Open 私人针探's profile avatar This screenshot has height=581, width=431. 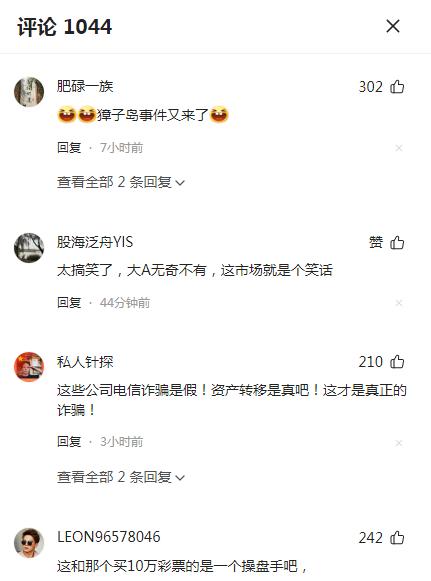(29, 367)
